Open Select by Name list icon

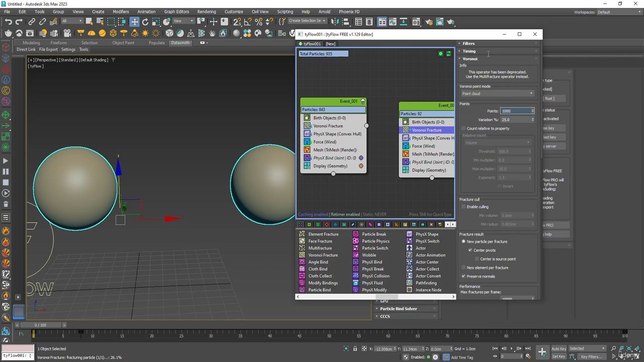pos(100,22)
